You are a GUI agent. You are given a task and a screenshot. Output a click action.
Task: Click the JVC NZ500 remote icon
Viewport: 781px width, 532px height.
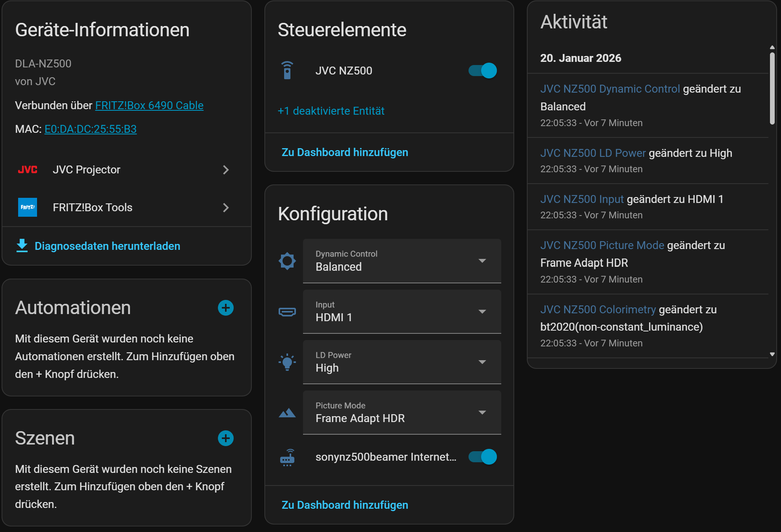(287, 71)
